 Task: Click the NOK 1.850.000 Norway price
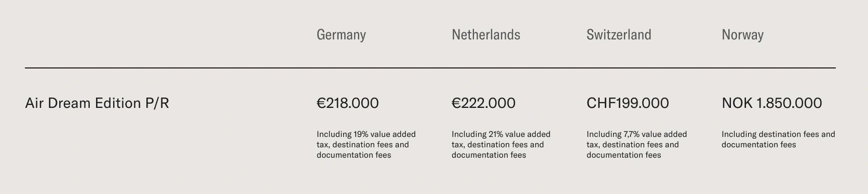pos(771,103)
